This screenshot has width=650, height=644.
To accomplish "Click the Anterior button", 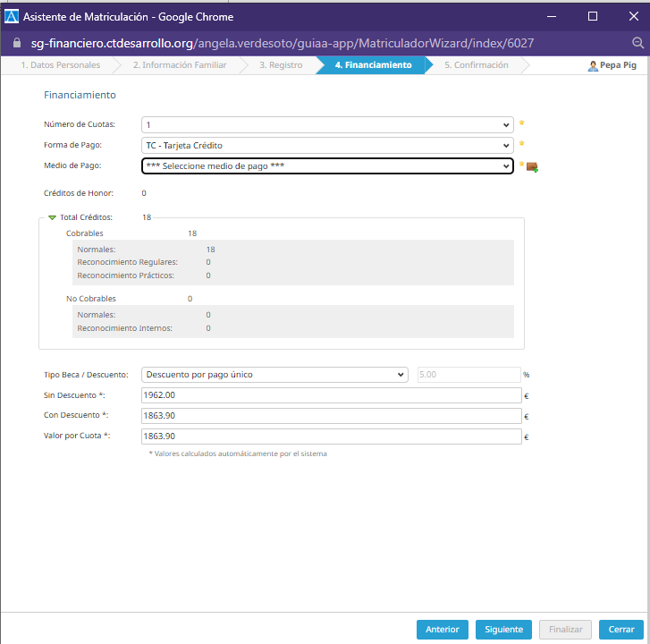I will (442, 630).
